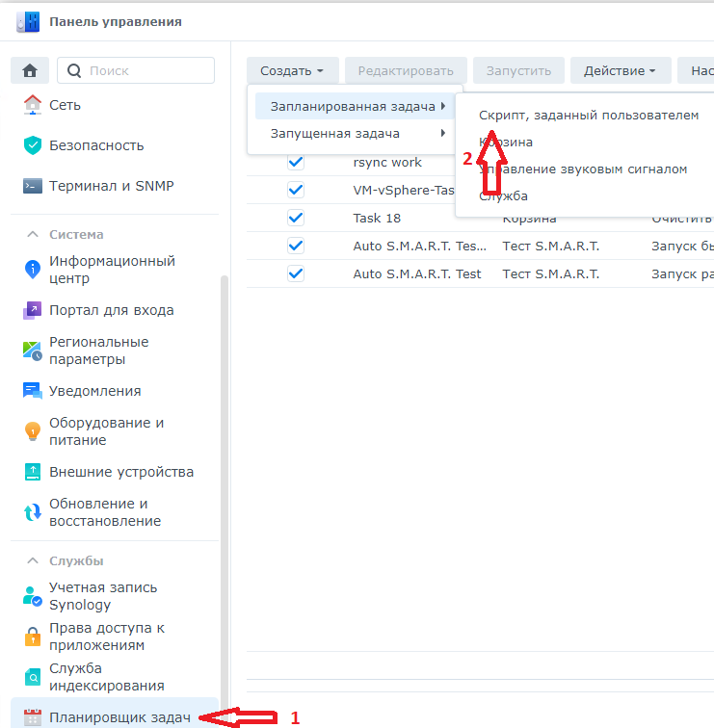The width and height of the screenshot is (714, 728).
Task: Toggle the Task 18 checkbox
Action: click(296, 218)
